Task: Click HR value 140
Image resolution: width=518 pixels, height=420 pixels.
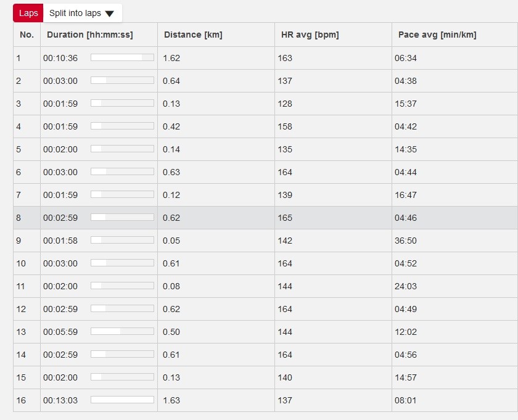Action: coord(285,377)
